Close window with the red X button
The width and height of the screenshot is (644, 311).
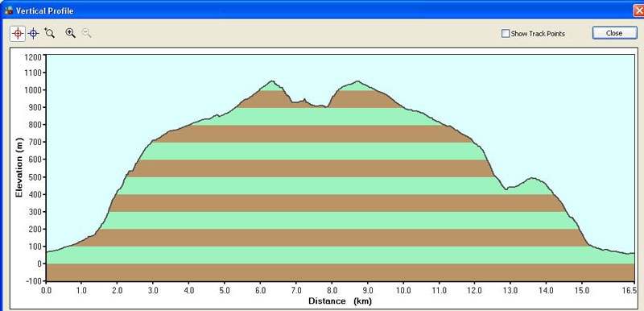(639, 10)
